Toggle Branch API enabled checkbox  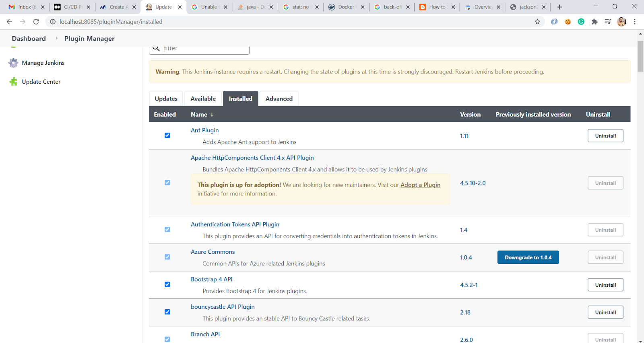point(167,339)
